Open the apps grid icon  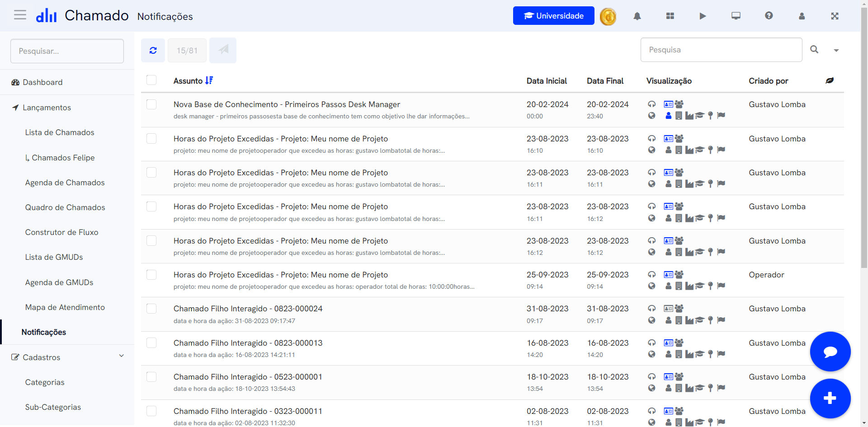pos(670,16)
